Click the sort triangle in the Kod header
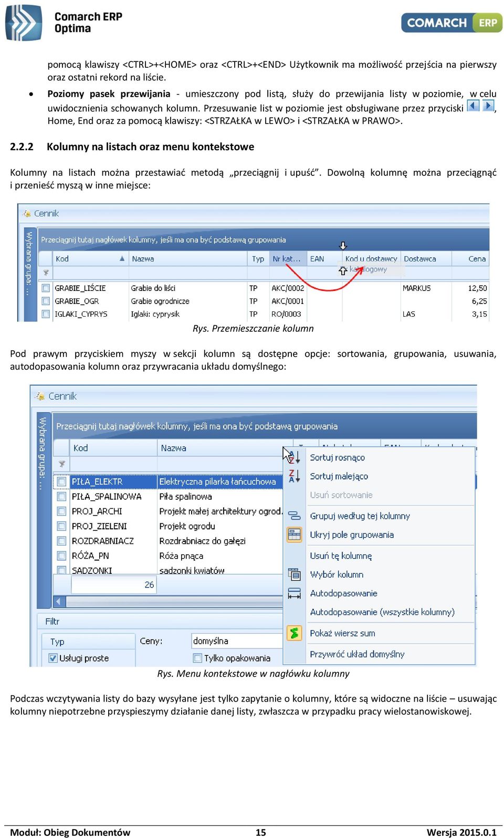The image size is (504, 838). point(122,258)
